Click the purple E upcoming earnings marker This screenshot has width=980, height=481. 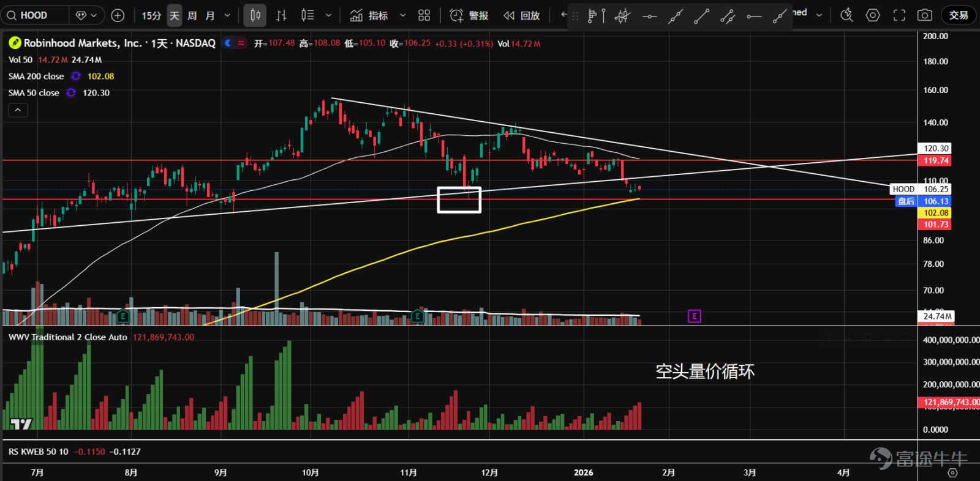[694, 316]
